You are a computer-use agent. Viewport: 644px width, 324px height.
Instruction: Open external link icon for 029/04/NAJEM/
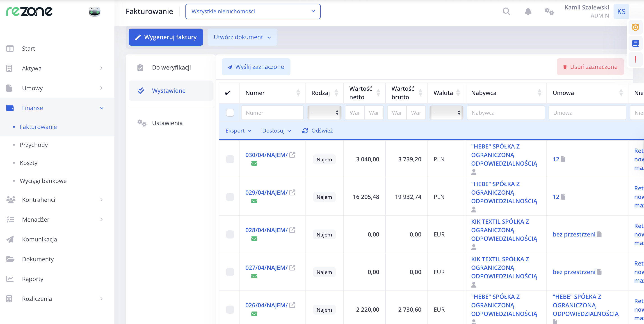[x=292, y=192]
